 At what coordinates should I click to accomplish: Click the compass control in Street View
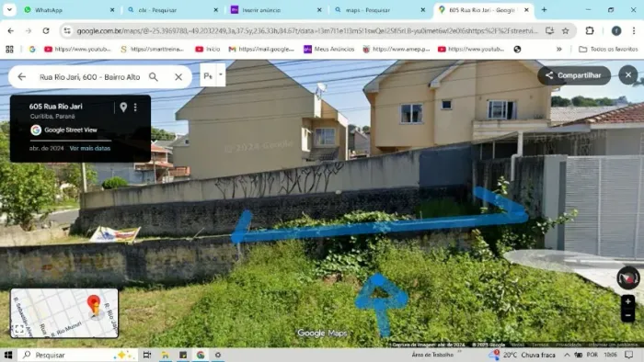(627, 278)
